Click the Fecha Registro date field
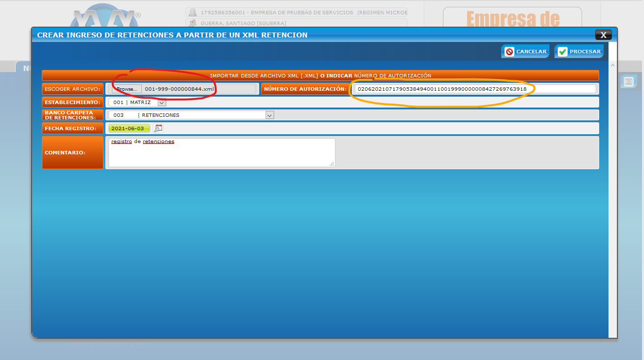 [129, 128]
